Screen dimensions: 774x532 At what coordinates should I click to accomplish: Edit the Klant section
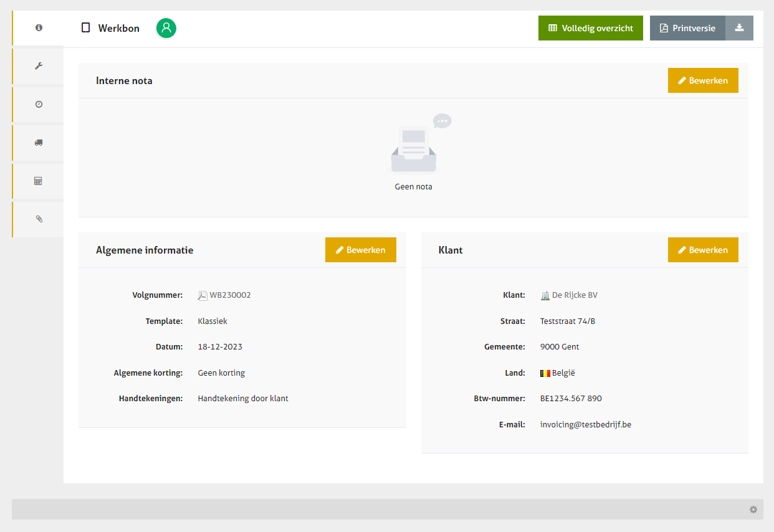702,250
